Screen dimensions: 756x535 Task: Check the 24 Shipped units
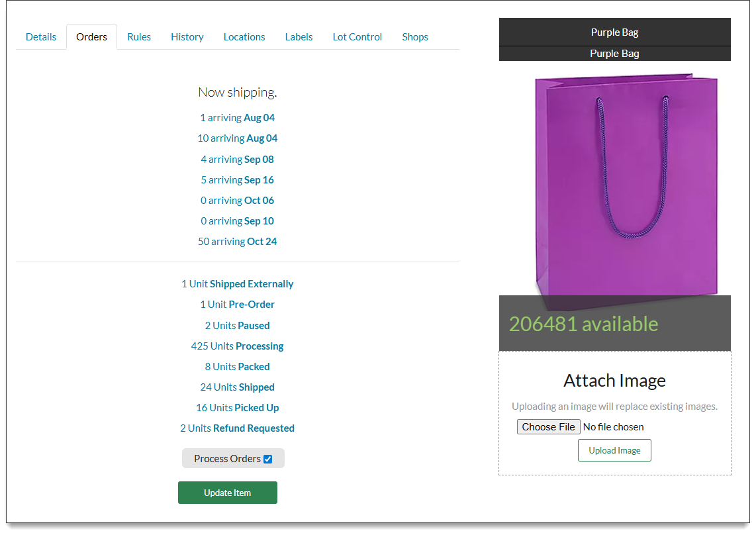point(237,387)
